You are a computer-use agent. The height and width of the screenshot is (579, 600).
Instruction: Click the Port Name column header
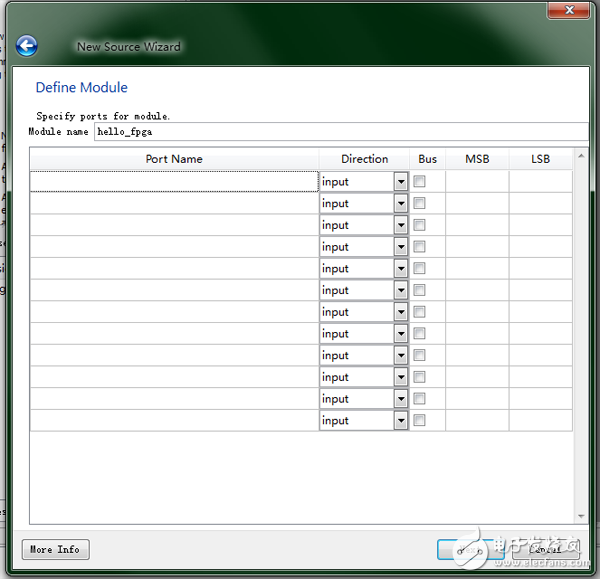point(174,159)
